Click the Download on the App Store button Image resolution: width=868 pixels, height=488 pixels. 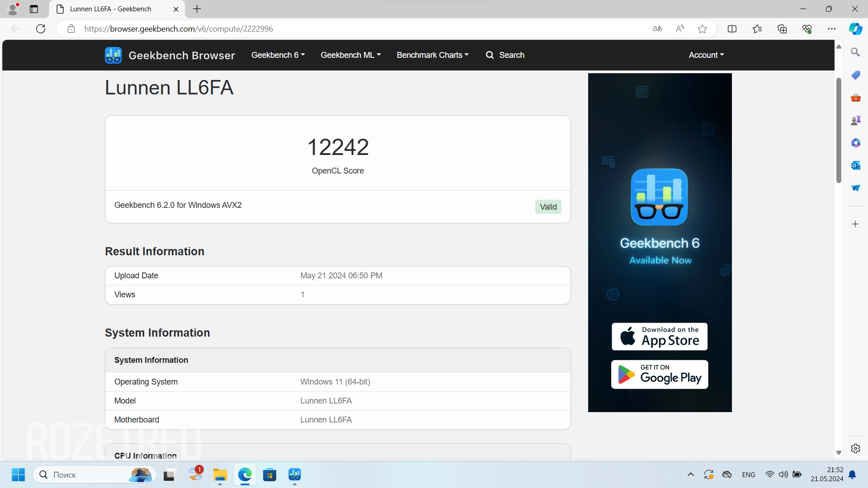pyautogui.click(x=660, y=337)
